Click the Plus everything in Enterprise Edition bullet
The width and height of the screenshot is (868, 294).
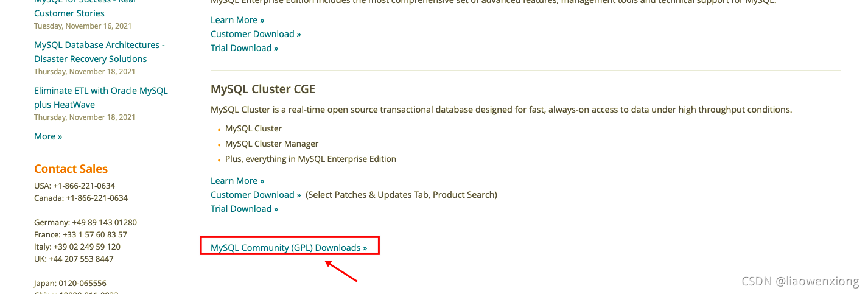[310, 159]
